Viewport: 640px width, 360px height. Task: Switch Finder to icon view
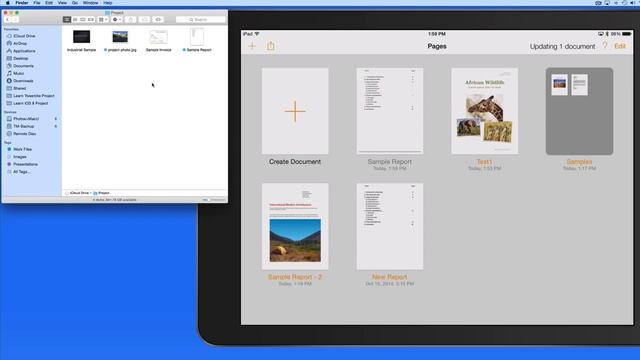pos(67,20)
